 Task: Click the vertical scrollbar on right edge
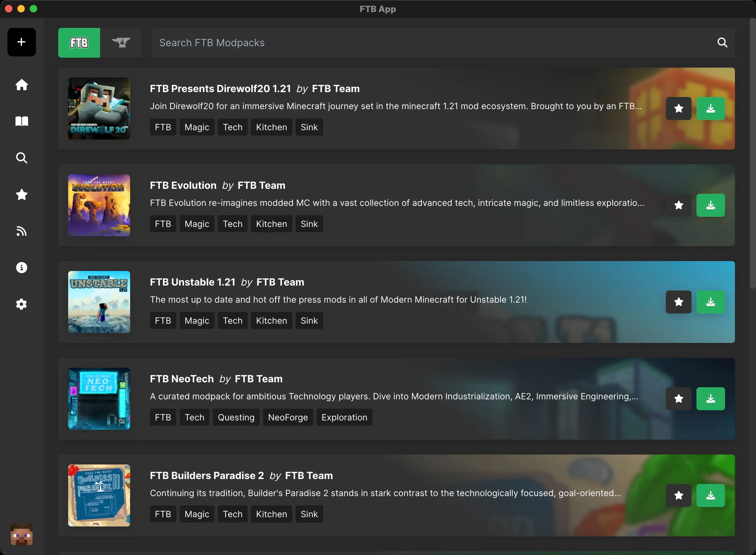click(x=753, y=154)
